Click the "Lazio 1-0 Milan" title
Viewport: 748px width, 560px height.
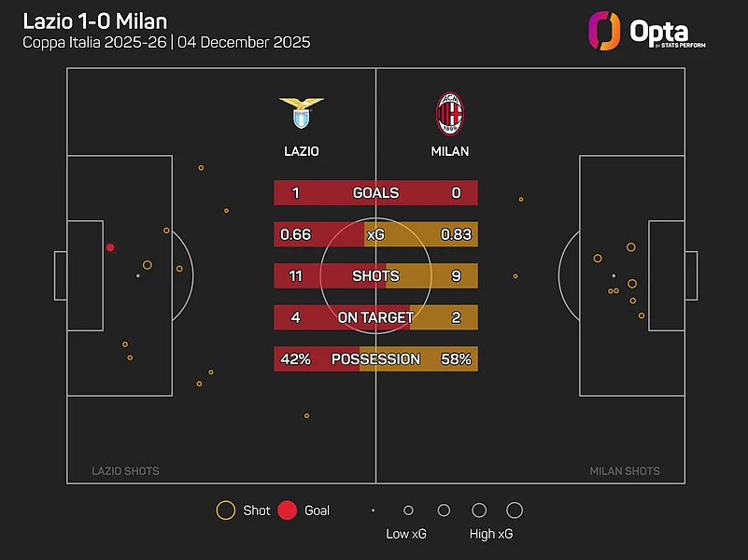pyautogui.click(x=95, y=20)
